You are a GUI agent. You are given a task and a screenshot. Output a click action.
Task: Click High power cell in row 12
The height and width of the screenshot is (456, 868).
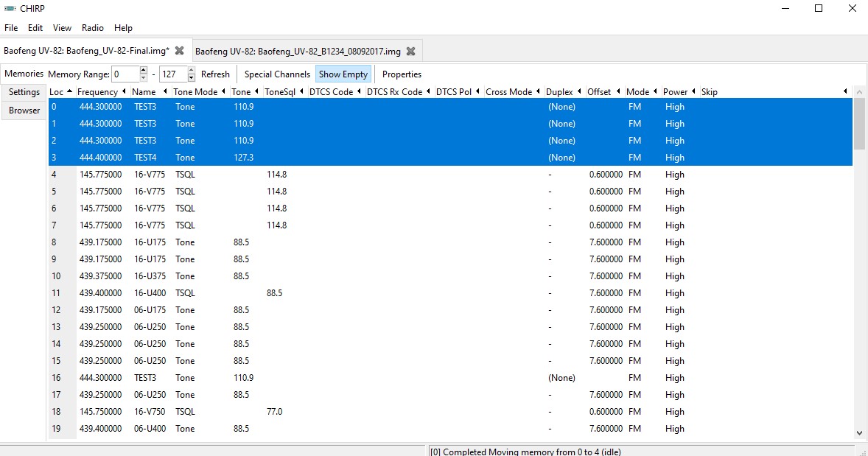click(x=675, y=310)
